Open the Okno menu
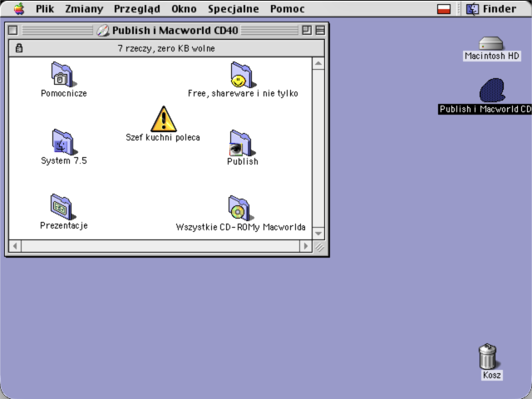Viewport: 532px width, 399px height. pyautogui.click(x=184, y=9)
